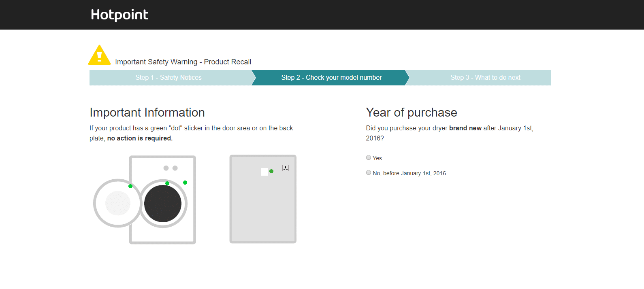
Task: Click the 'Year of purchase' heading
Action: pos(412,113)
